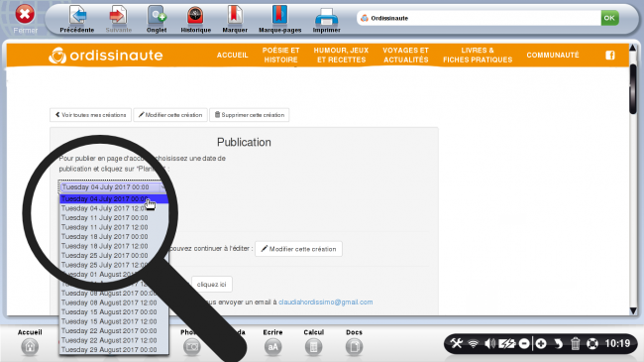Click the speaker volume icon in tray
Screen dimensions: 644x362
coord(489,343)
